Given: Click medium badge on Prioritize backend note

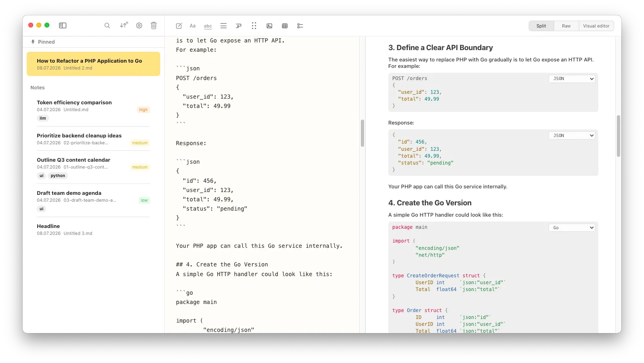Looking at the screenshot, I should [140, 143].
